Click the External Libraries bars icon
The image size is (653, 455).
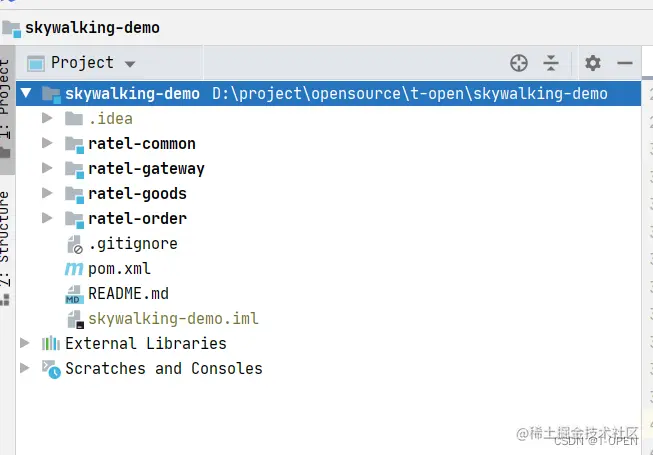[x=51, y=343]
